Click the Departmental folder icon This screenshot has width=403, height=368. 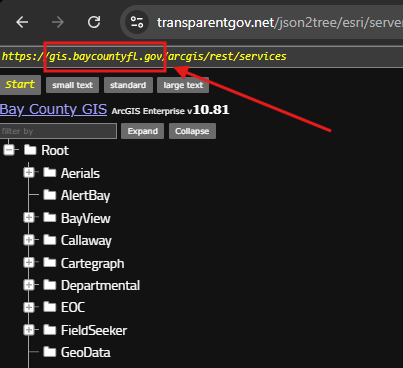coord(50,285)
